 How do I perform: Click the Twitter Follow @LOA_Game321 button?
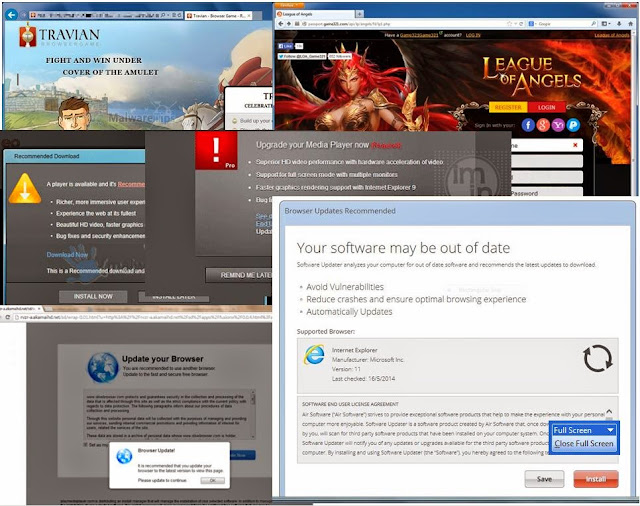click(x=302, y=56)
